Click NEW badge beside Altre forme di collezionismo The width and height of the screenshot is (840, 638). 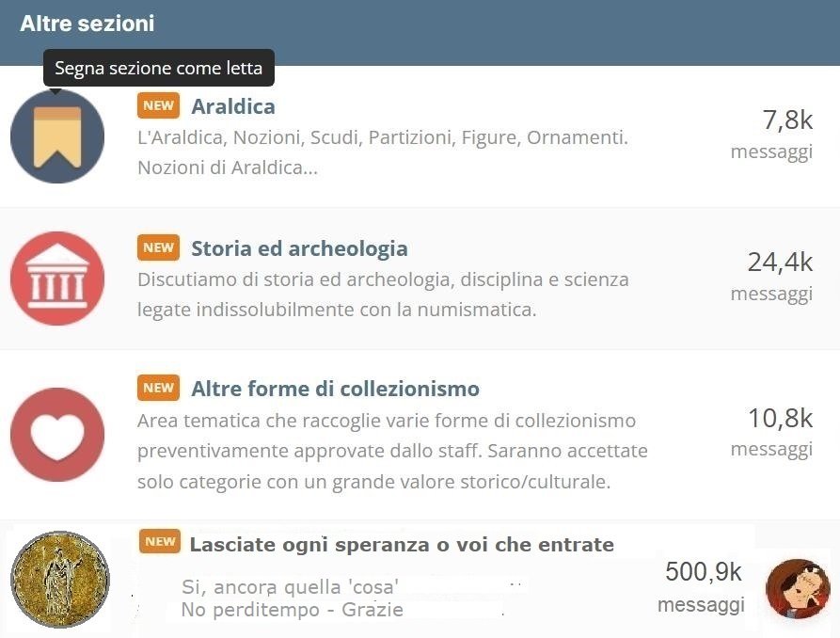click(x=158, y=388)
